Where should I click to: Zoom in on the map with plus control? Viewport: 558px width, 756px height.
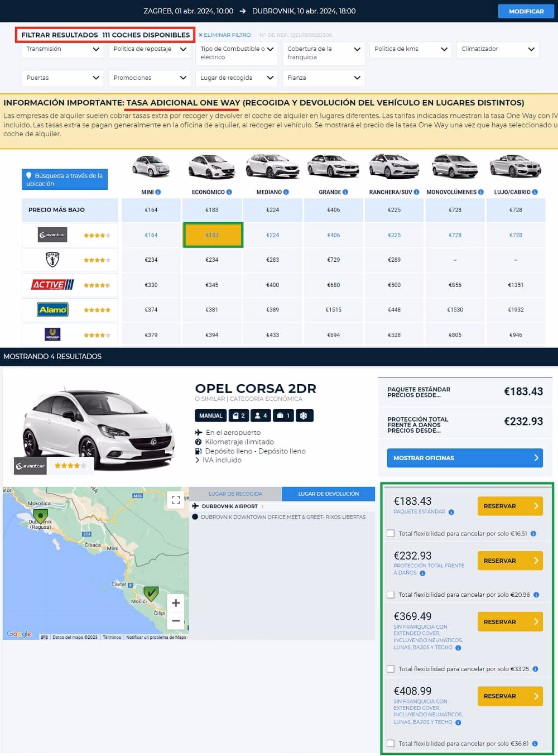176,603
